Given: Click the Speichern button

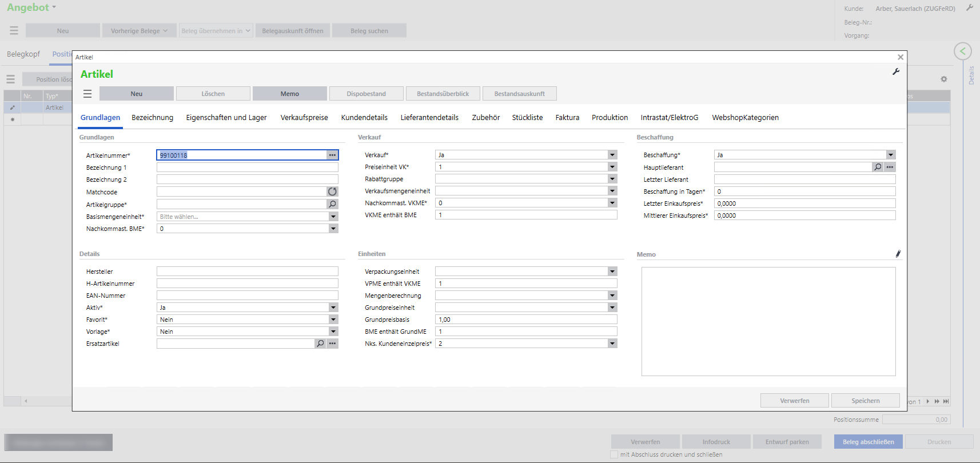Looking at the screenshot, I should (866, 401).
